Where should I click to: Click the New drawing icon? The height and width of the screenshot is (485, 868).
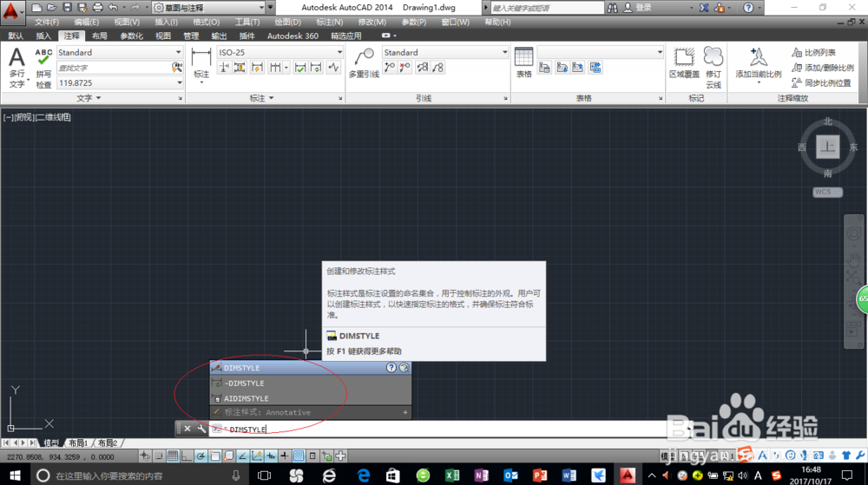coord(36,7)
